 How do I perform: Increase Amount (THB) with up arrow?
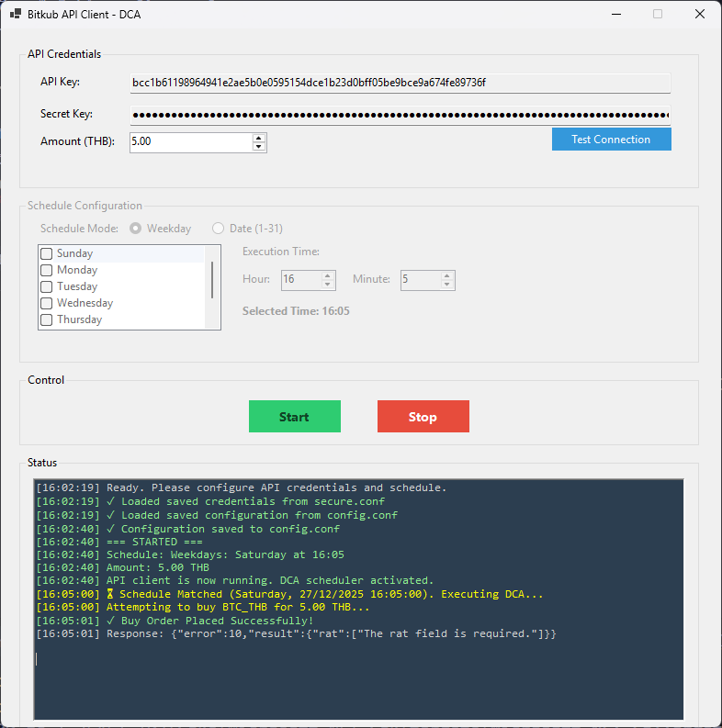tap(259, 138)
